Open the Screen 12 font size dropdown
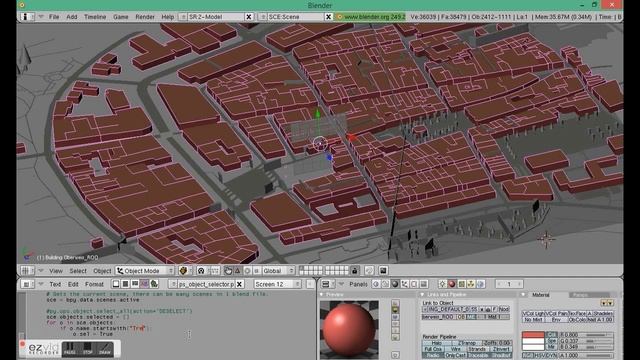 [277, 284]
